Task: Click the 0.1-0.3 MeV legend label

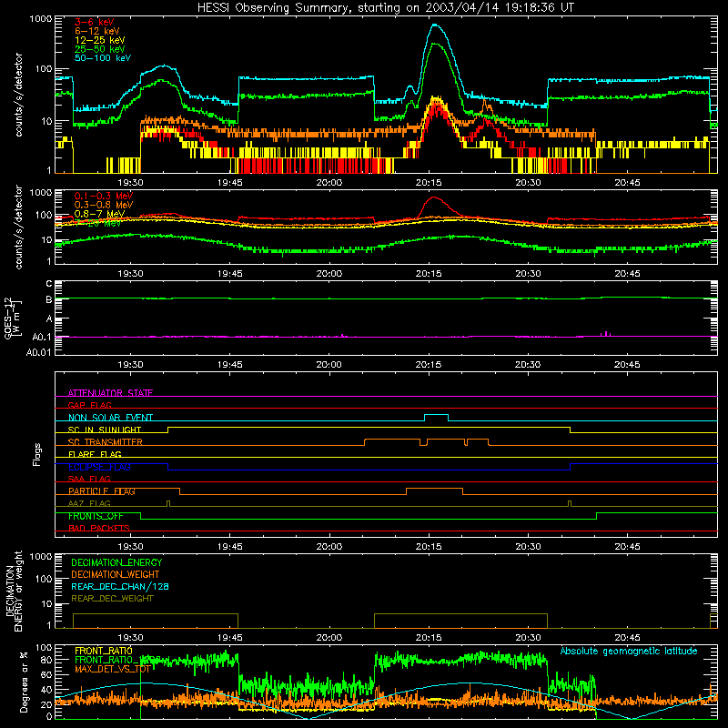Action: tap(104, 196)
